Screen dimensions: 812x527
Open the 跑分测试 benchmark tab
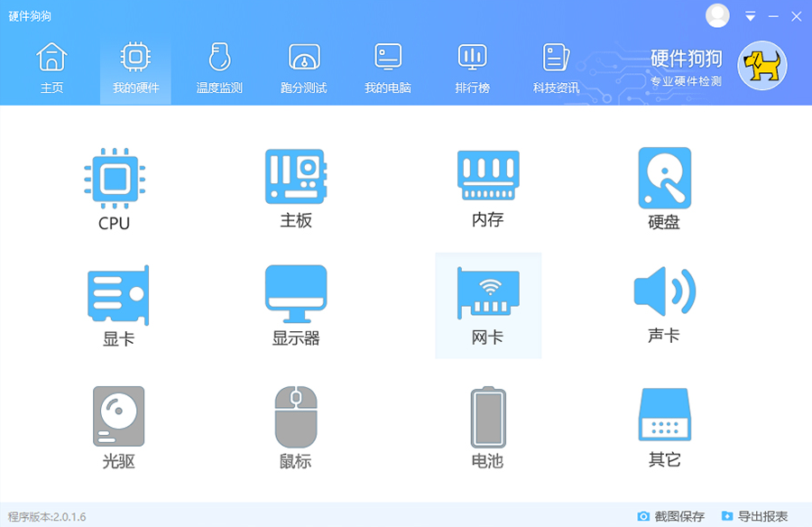[304, 69]
